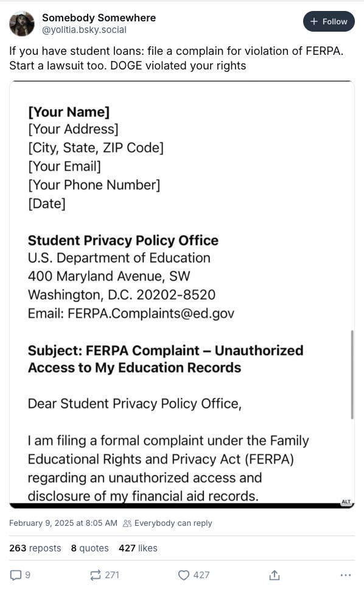View the 263 reposts list

[x=35, y=548]
